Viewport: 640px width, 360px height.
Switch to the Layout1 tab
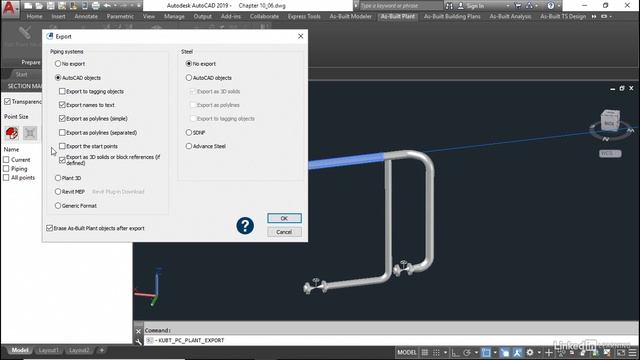click(x=49, y=350)
